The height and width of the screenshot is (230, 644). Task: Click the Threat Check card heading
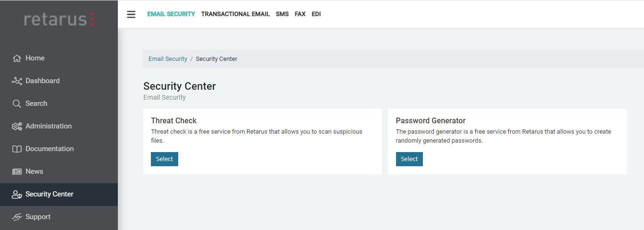pyautogui.click(x=173, y=120)
